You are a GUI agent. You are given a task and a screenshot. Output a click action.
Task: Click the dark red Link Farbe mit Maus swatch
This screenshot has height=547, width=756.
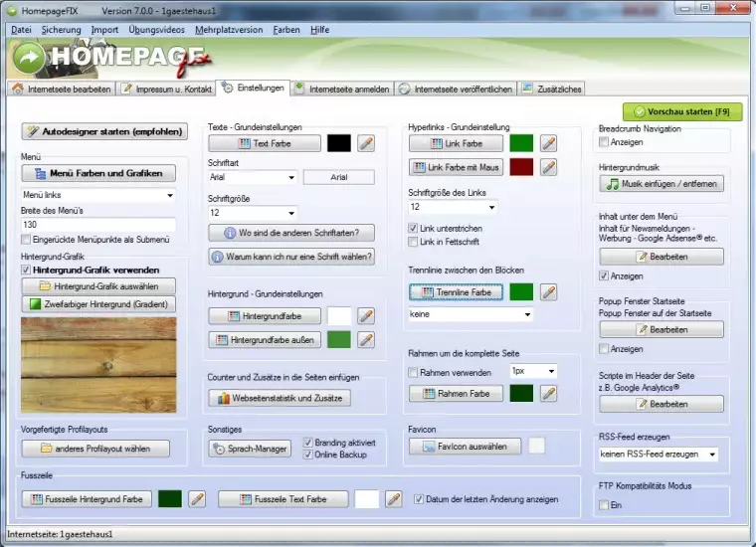tap(521, 167)
